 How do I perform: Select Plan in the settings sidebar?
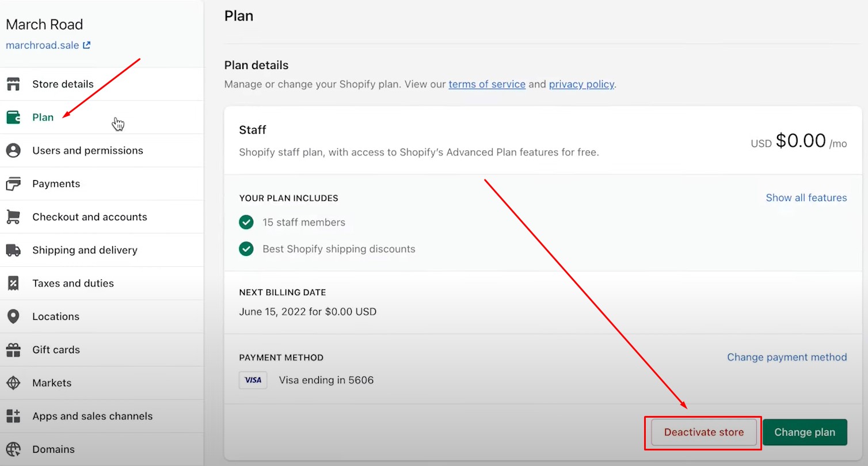[x=101, y=117]
